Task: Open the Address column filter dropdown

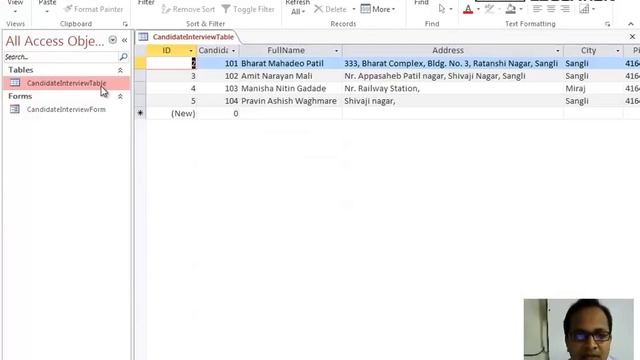Action: (x=558, y=51)
